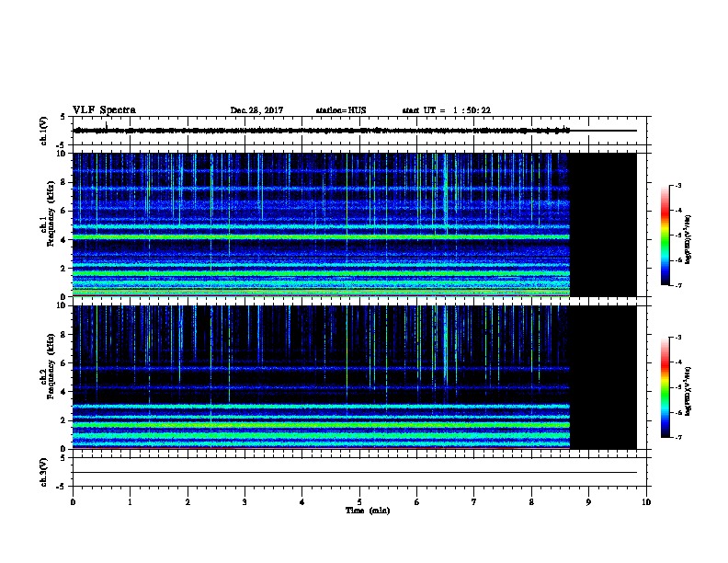Click the ch.1 spectrogram color bar
Viewport: 728px width, 563px height.
[x=665, y=236]
